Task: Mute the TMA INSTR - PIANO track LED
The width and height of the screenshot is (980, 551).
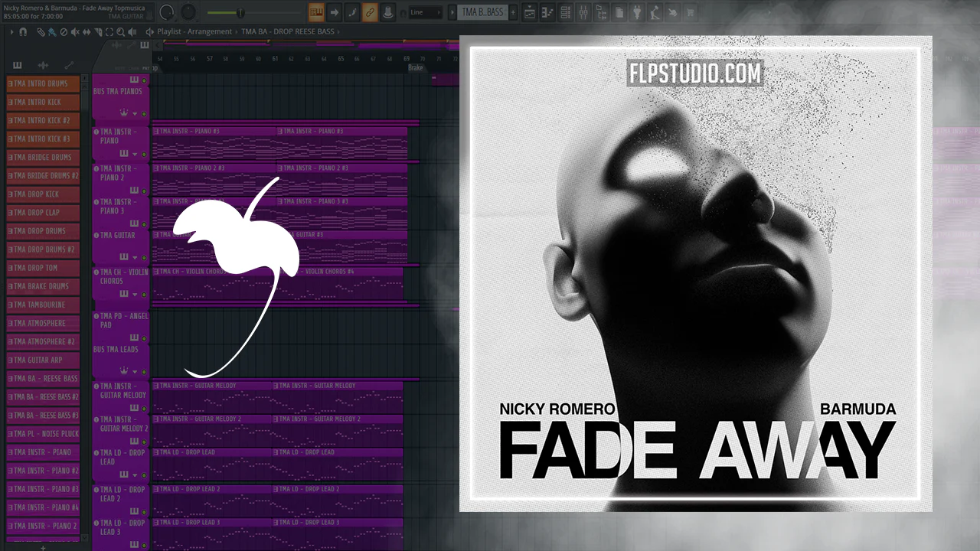Action: click(143, 156)
